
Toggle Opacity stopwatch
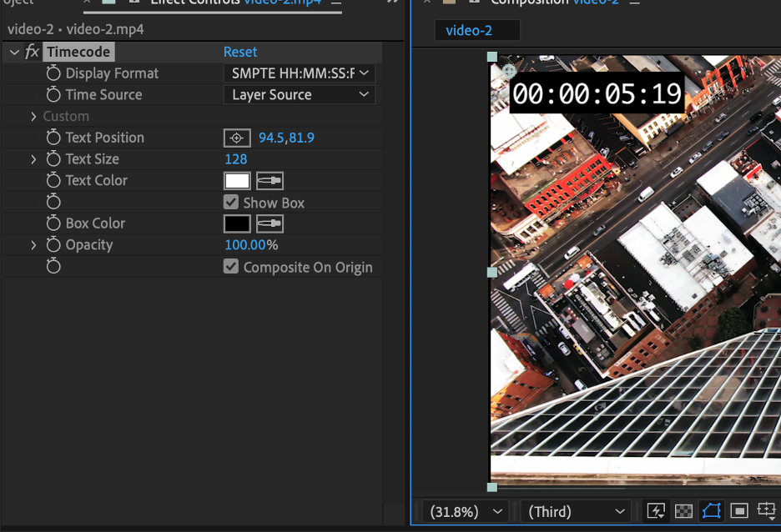[x=53, y=244]
